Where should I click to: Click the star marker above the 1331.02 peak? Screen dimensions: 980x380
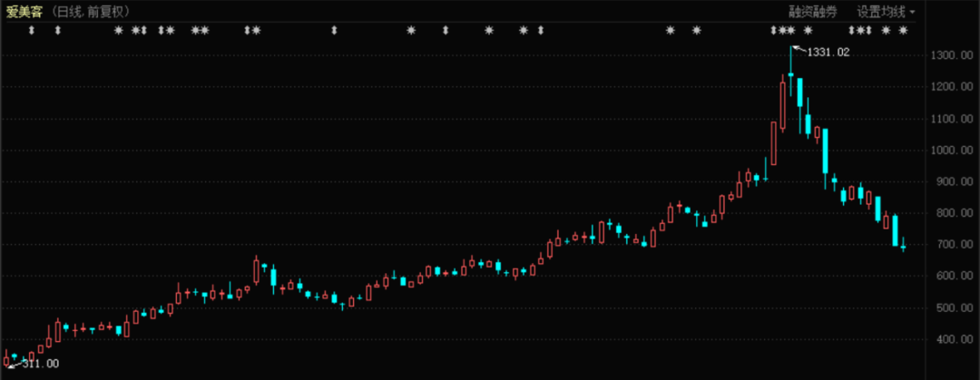click(790, 30)
